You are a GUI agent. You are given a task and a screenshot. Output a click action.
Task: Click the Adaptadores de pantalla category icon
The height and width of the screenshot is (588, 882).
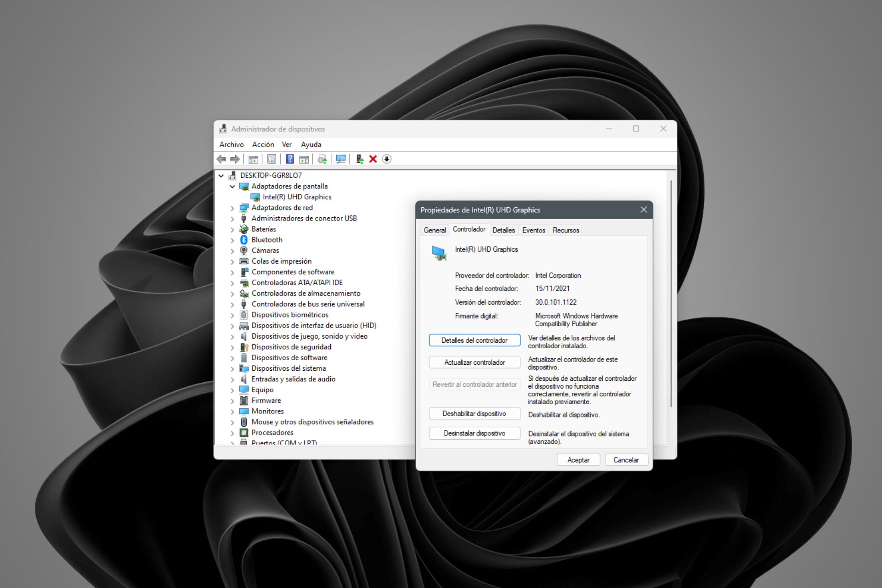[244, 187]
